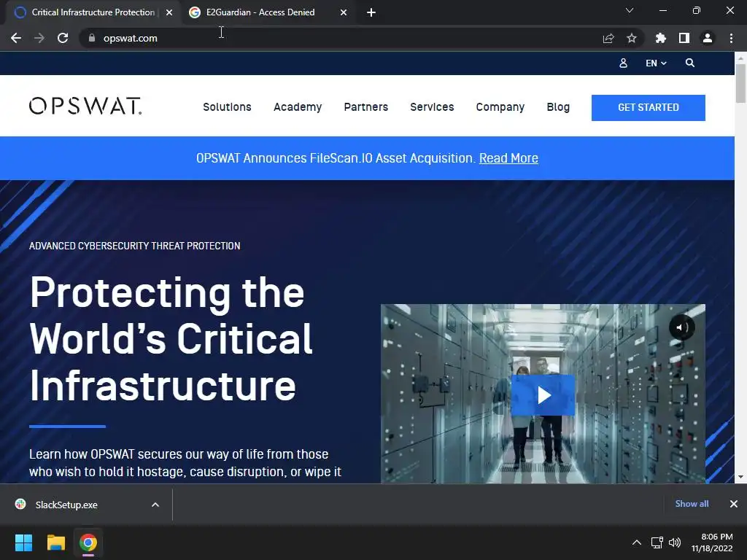Go back to the previous page

point(16,38)
